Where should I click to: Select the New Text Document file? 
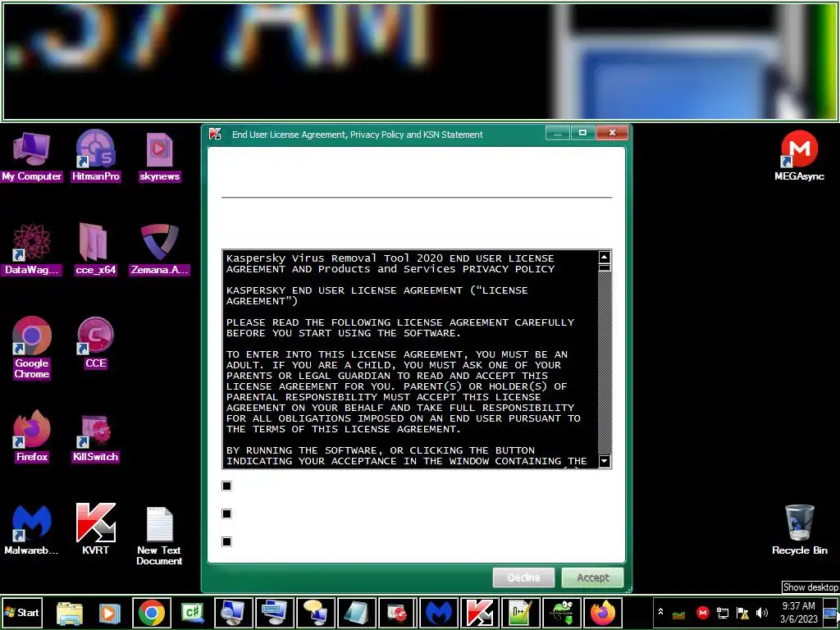point(159,536)
